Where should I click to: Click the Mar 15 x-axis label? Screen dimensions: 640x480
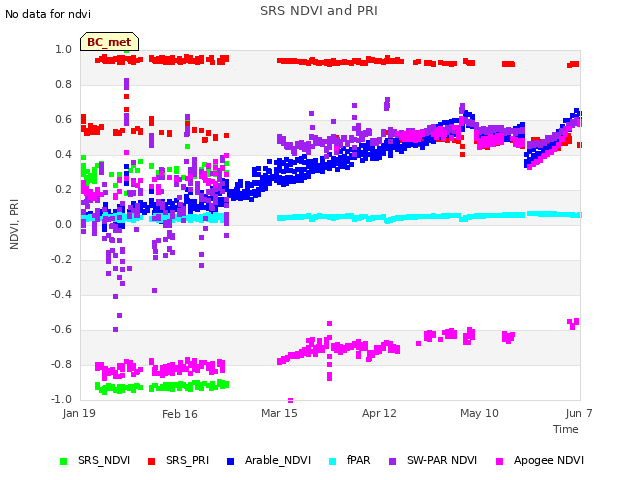point(280,413)
